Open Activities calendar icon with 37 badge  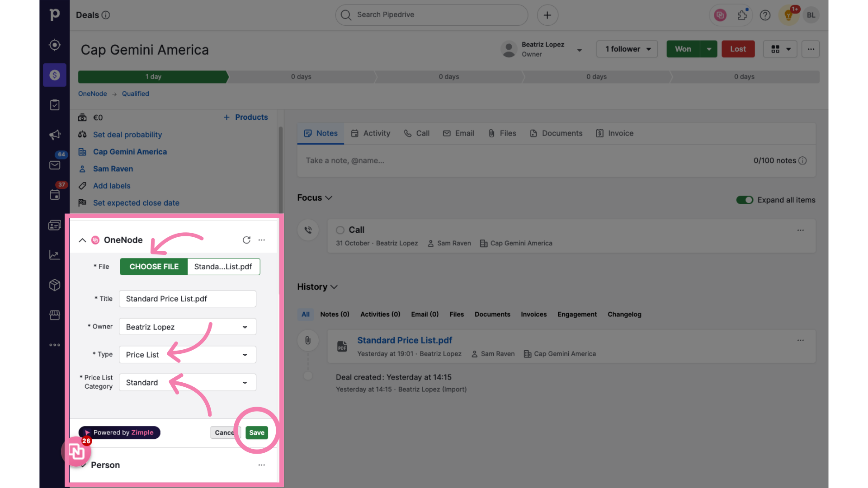click(x=55, y=195)
